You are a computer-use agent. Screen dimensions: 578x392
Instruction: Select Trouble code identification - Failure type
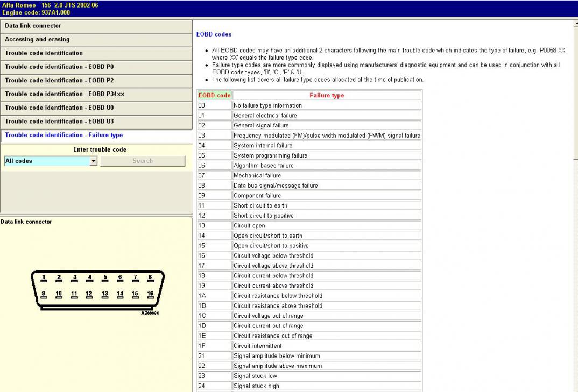96,135
